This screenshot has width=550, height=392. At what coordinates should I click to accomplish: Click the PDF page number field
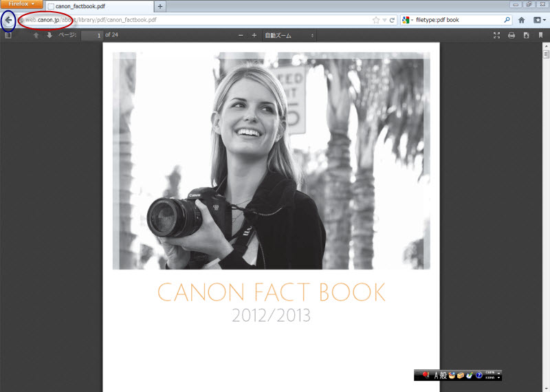[92, 35]
